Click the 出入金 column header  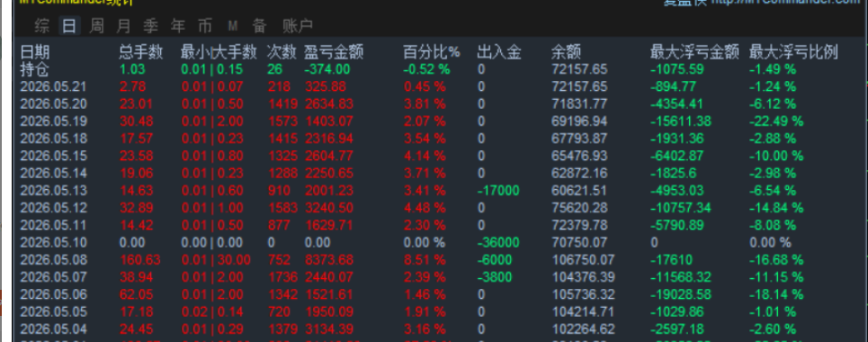coord(499,52)
